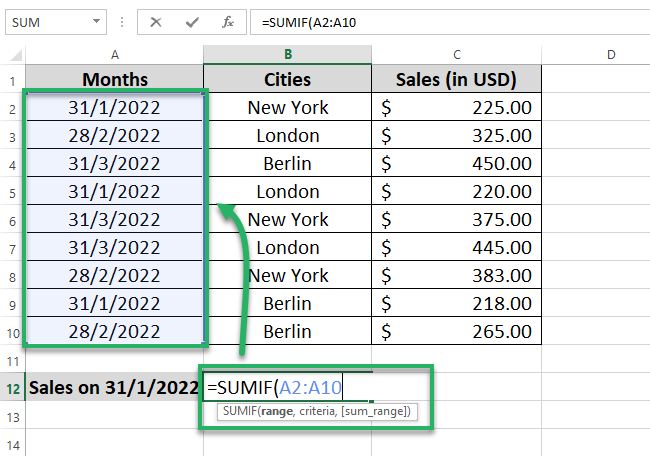650x456 pixels.
Task: Click the 218.00 sales cell
Action: click(x=456, y=303)
